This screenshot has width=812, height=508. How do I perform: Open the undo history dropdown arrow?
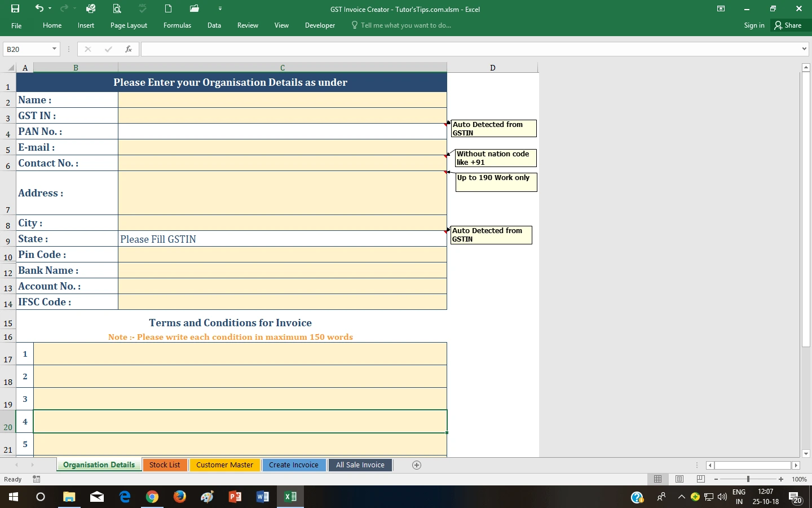pos(50,8)
